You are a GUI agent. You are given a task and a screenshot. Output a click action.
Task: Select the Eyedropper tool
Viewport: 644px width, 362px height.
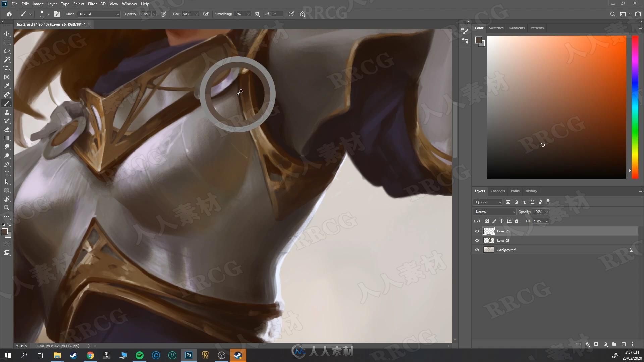7,86
